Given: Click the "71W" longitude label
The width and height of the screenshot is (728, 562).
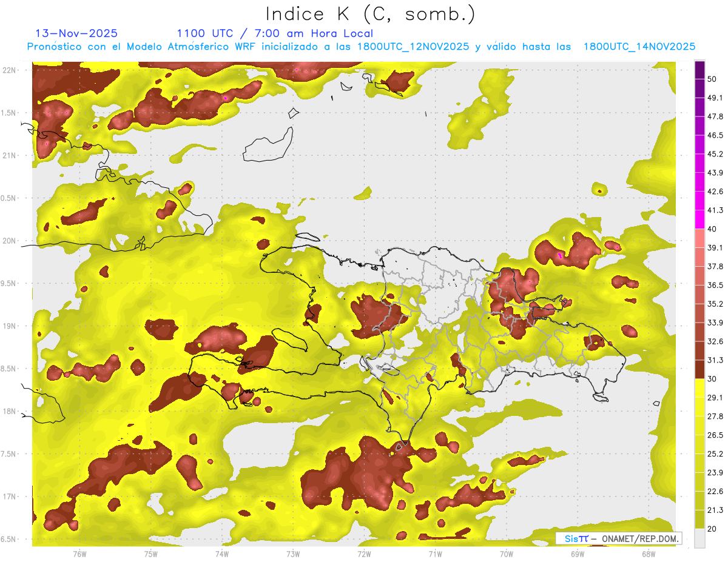Looking at the screenshot, I should point(435,554).
